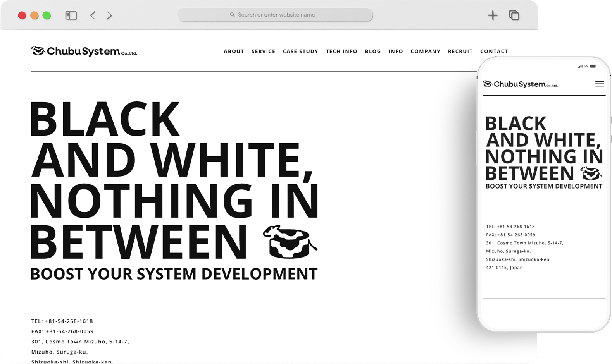Image resolution: width=612 pixels, height=364 pixels.
Task: Go forward with the right arrow
Action: [109, 15]
